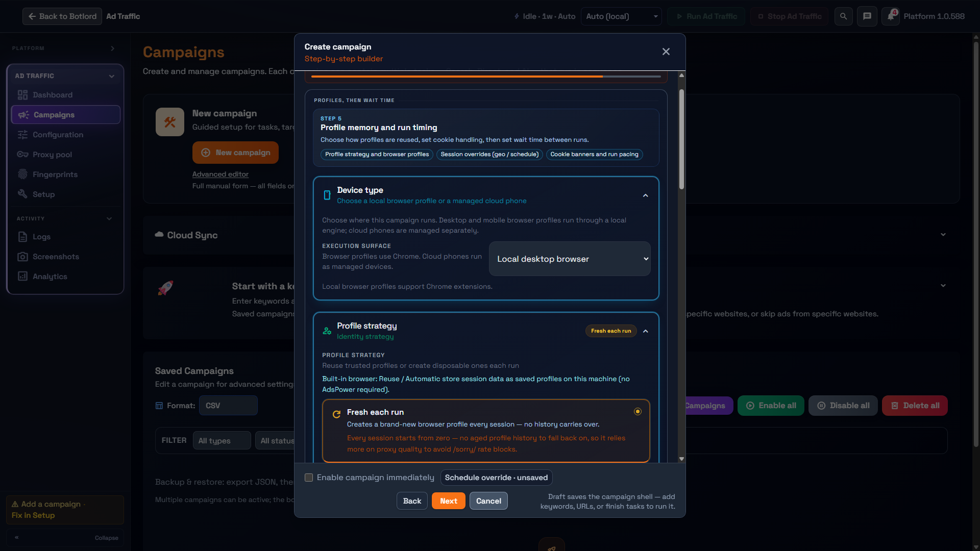Collapse the Device type section

coord(646,195)
